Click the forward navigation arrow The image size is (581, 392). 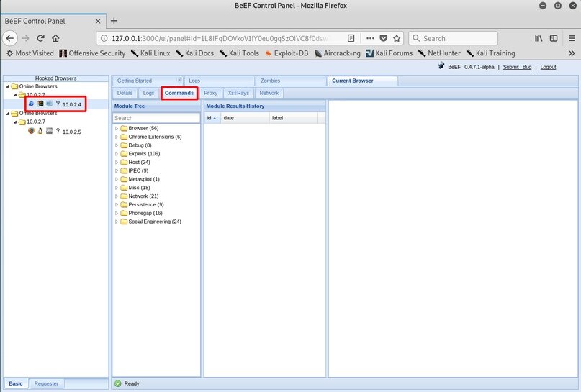[25, 38]
